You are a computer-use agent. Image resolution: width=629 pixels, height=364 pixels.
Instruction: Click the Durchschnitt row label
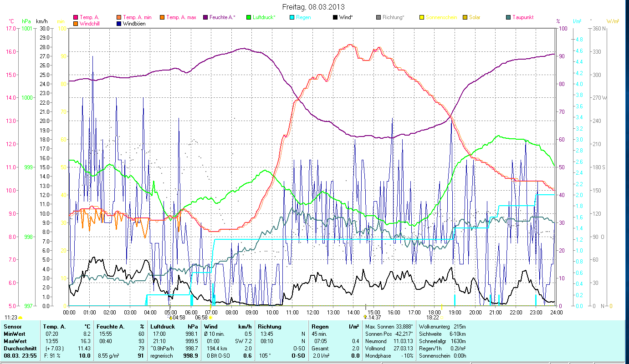click(20, 349)
